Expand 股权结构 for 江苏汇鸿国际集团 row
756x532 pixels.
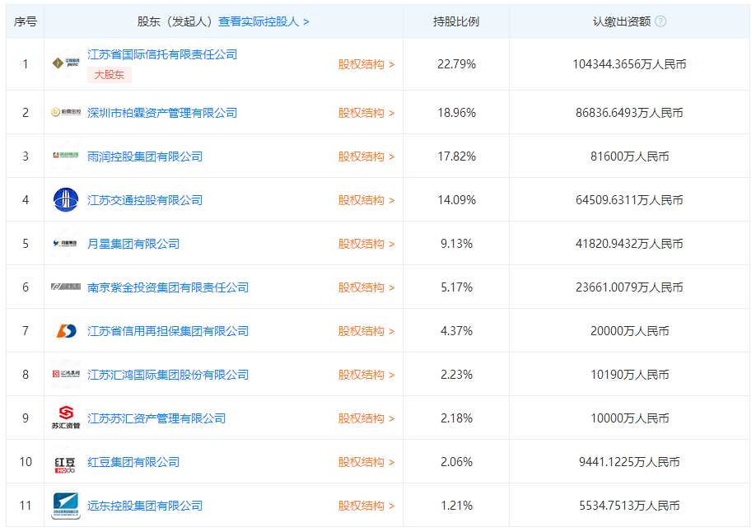[366, 375]
